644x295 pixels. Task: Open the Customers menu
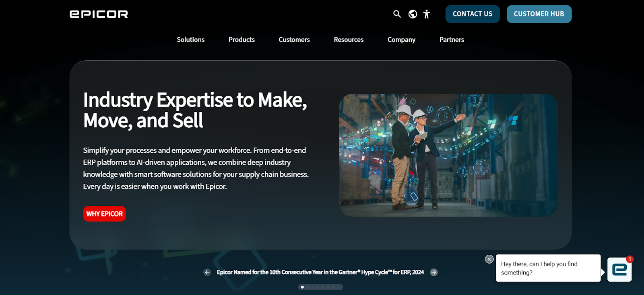(294, 40)
